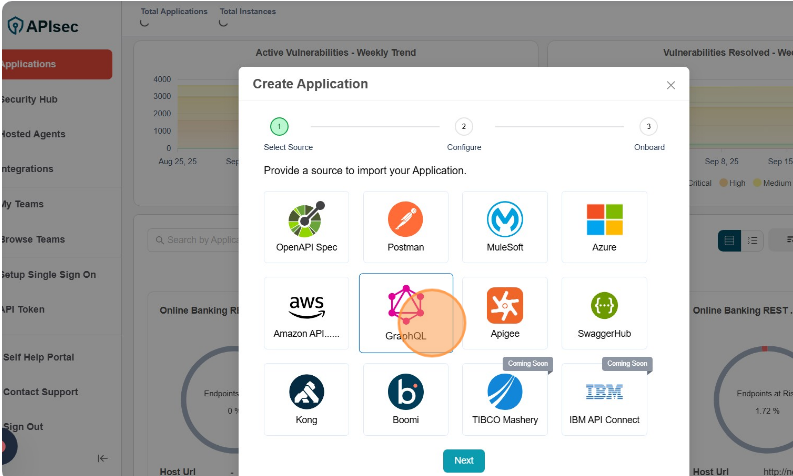The height and width of the screenshot is (476, 793).
Task: Open the Integrations sidebar item
Action: pos(33,169)
